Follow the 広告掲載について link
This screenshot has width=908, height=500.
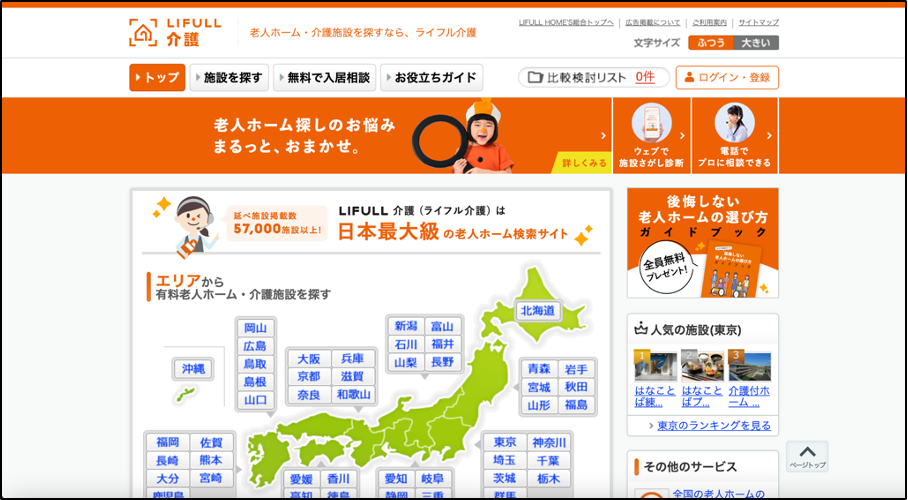tap(653, 23)
